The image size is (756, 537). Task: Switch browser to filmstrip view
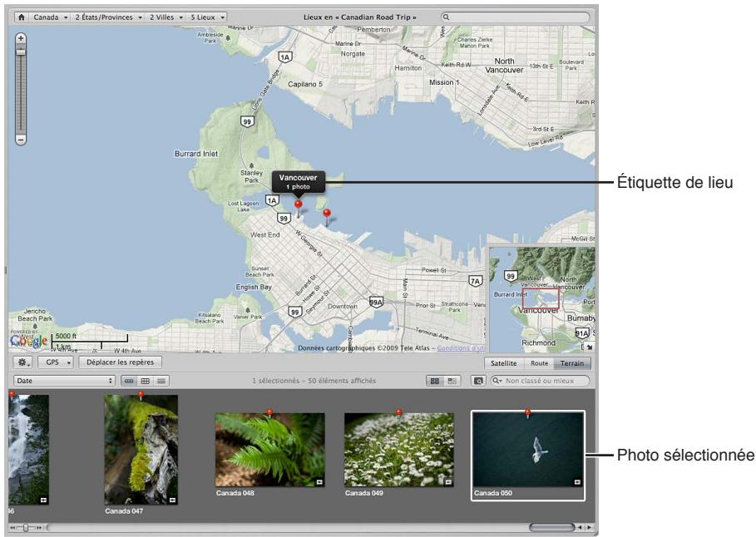pos(129,381)
